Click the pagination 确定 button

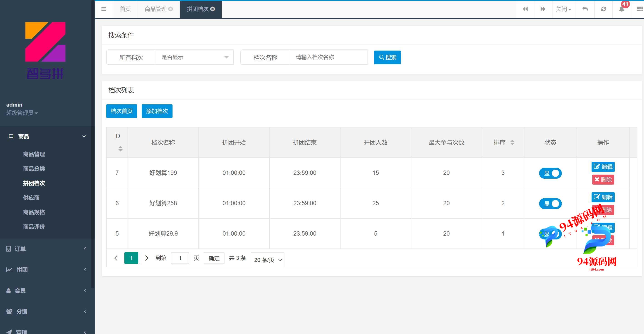[x=214, y=258]
